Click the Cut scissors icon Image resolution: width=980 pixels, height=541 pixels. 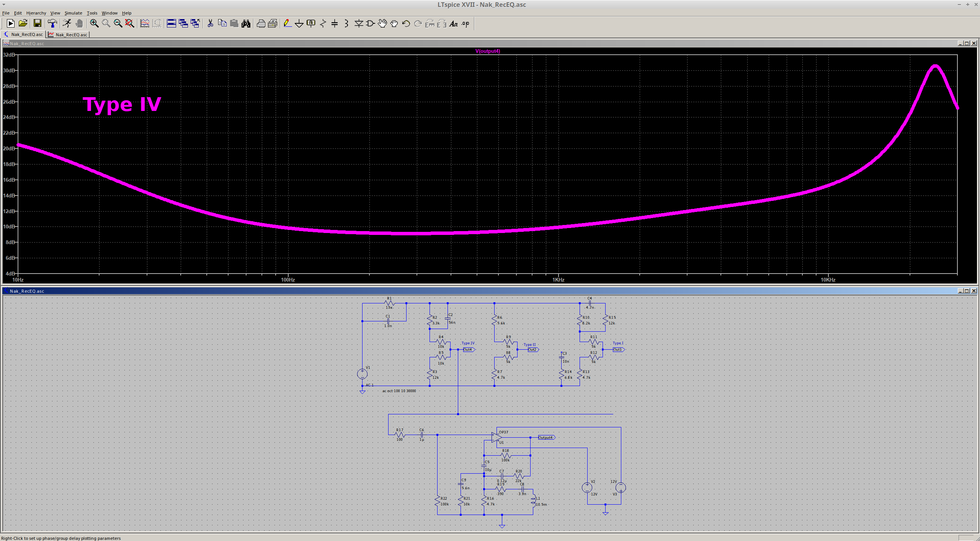coord(210,24)
